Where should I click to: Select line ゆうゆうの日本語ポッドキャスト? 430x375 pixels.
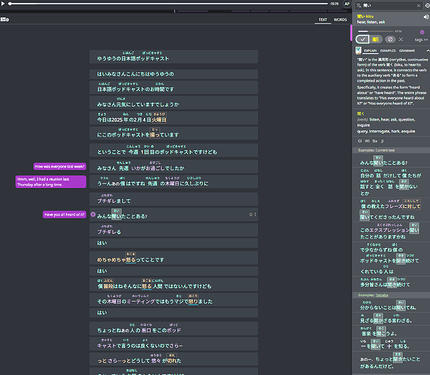174,57
